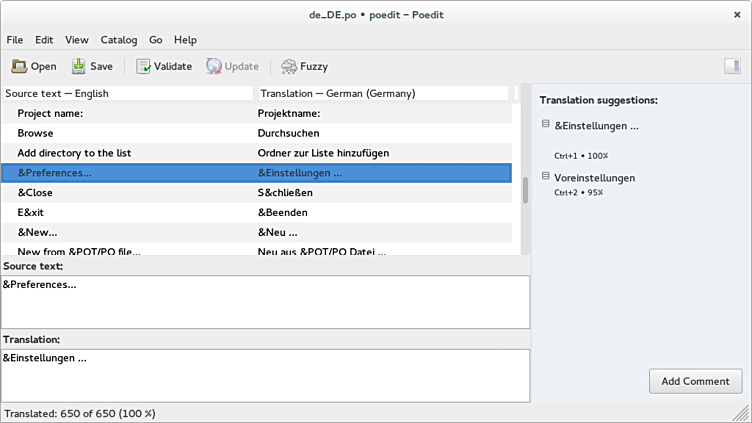
Task: Click the Save toolbar icon
Action: 79,67
